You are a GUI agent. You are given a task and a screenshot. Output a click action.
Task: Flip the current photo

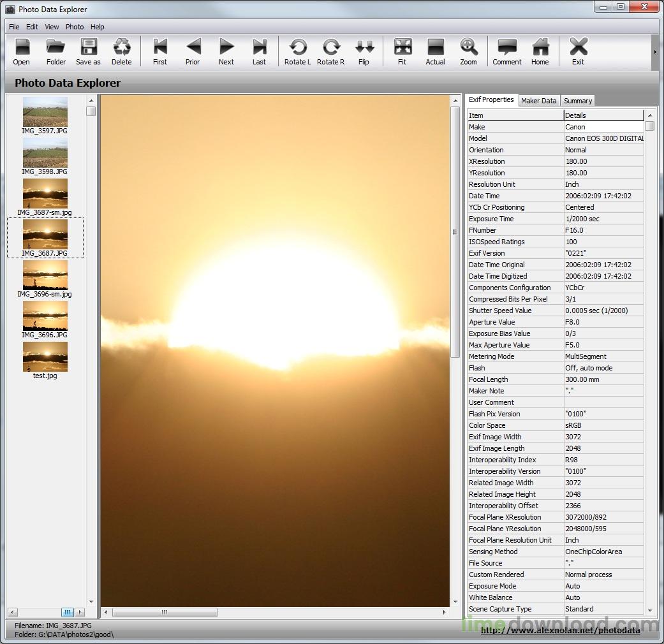tap(364, 51)
